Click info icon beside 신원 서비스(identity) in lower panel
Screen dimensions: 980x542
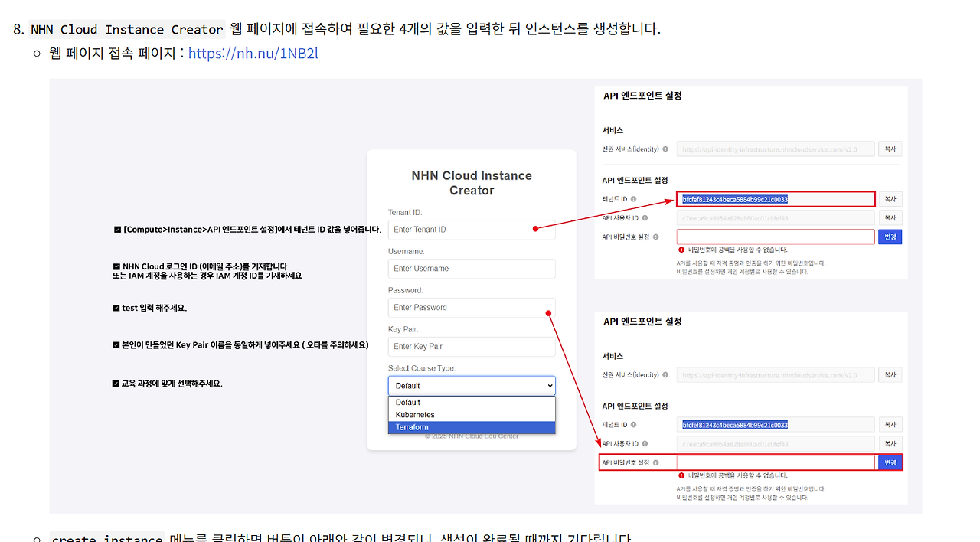coord(665,375)
